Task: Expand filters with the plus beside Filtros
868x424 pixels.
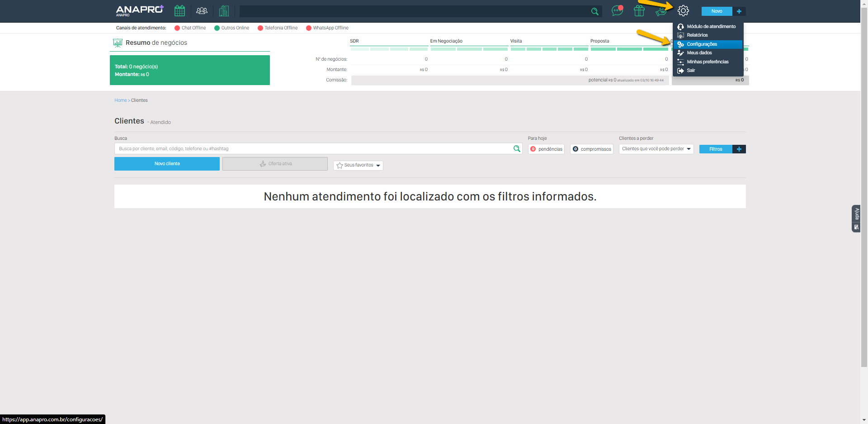Action: pos(739,149)
